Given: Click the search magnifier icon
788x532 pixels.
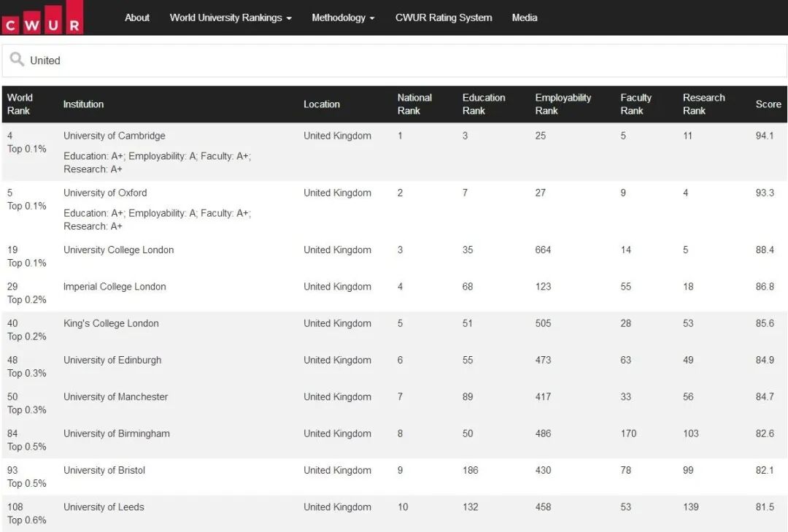Looking at the screenshot, I should tap(17, 59).
